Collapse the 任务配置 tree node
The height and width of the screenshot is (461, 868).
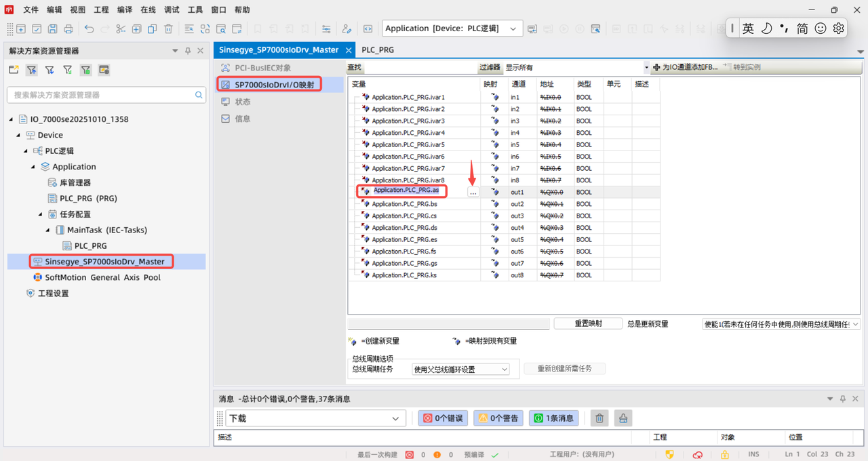pos(41,214)
